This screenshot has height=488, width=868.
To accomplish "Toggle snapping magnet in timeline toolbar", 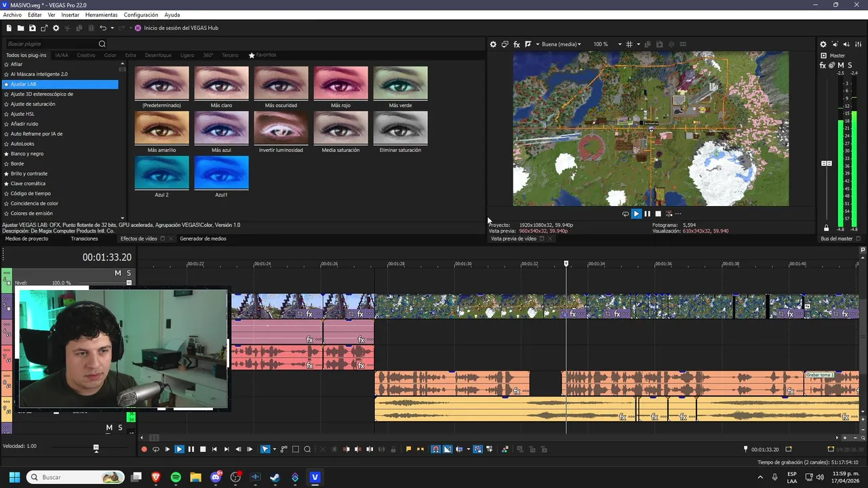I will point(435,449).
